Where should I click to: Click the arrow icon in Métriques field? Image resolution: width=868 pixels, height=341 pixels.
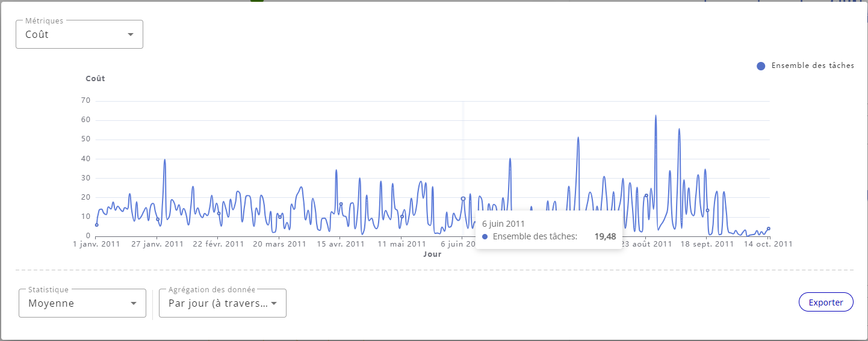click(131, 35)
